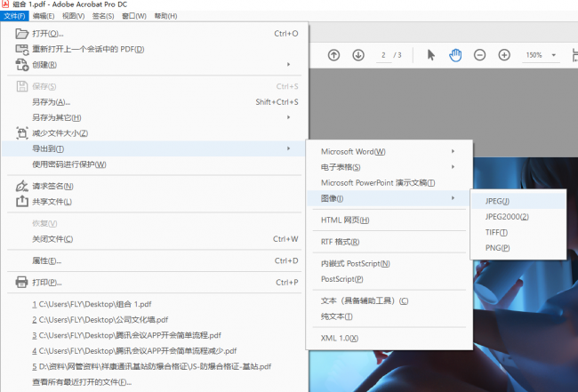Export to Microsoft PowerPoint 演示文稿(T)
This screenshot has width=578, height=392.
coord(389,183)
